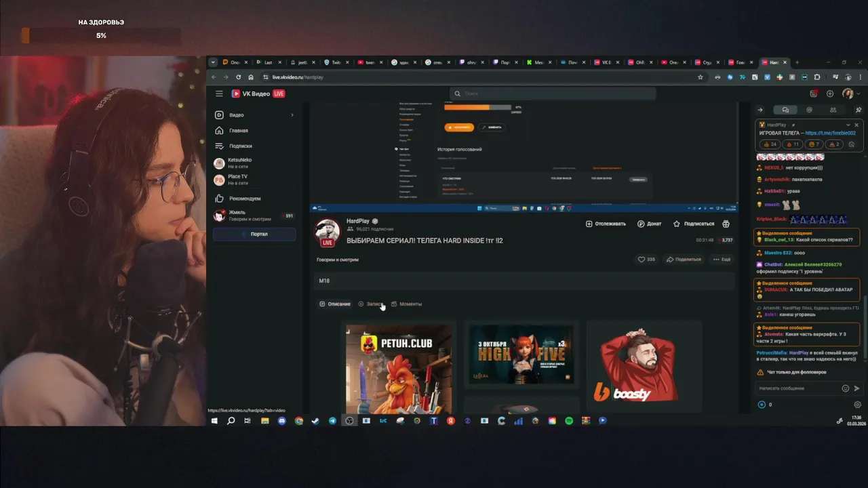Select the chat mentions @ tab
Viewport: 868px width, 488px height.
pos(809,110)
